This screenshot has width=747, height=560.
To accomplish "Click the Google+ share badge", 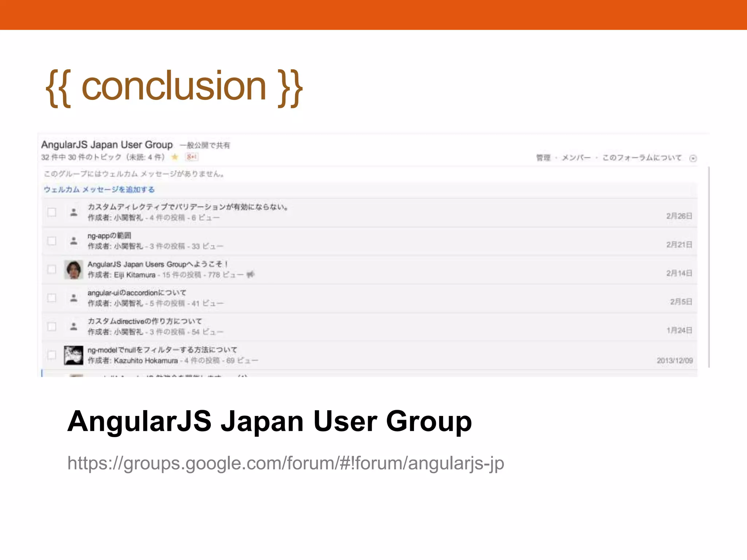I will click(192, 157).
